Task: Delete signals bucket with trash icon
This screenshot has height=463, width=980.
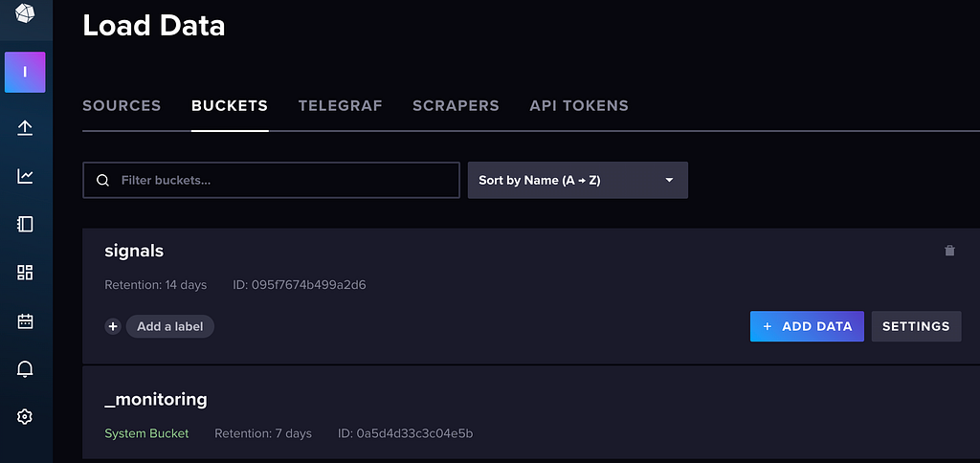Action: pos(949,251)
